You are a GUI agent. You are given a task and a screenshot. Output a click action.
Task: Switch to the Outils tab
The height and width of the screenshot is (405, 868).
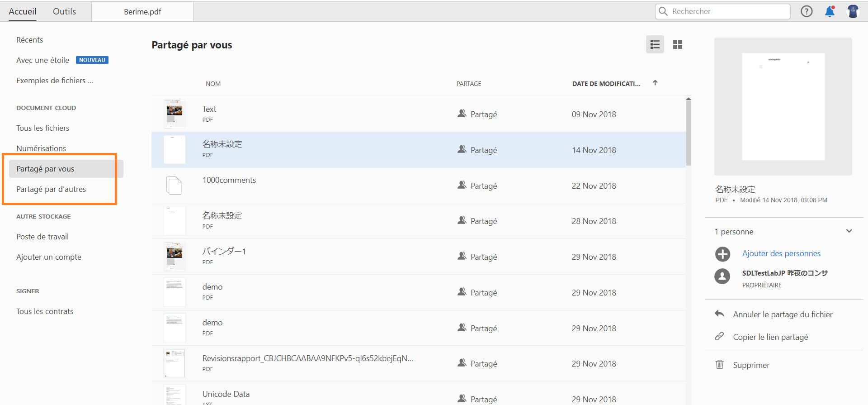[x=64, y=11]
